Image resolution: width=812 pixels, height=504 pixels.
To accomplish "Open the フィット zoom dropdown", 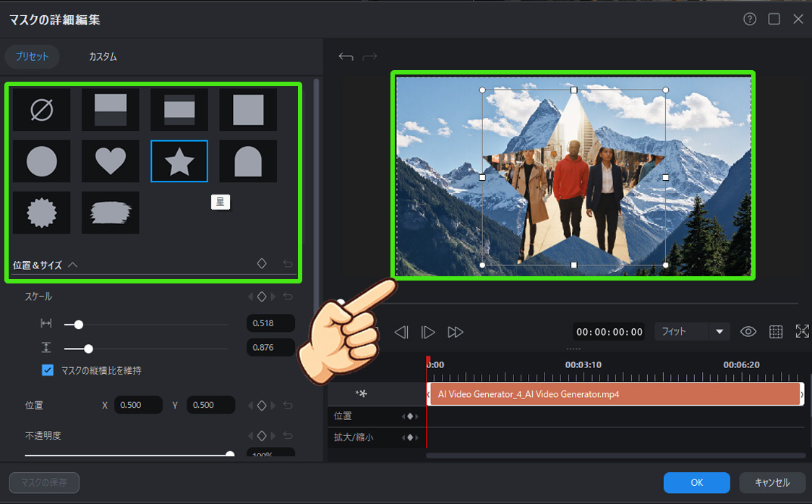I will 692,332.
